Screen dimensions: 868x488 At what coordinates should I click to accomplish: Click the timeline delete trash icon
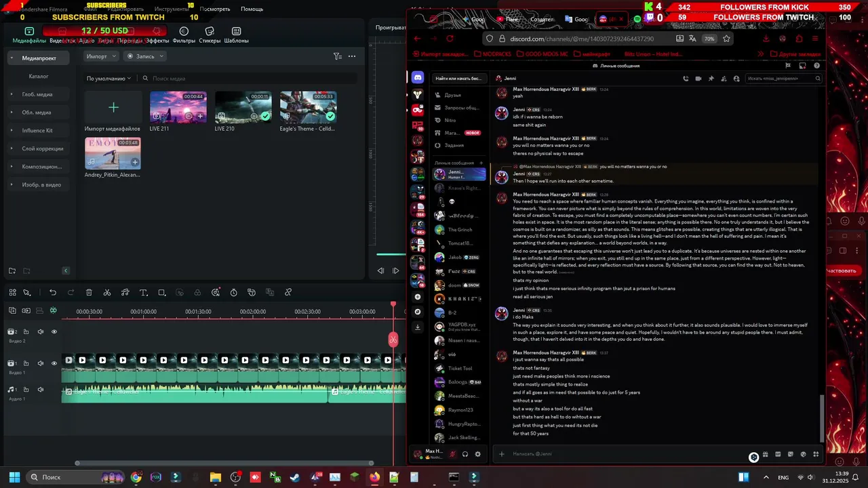point(89,293)
